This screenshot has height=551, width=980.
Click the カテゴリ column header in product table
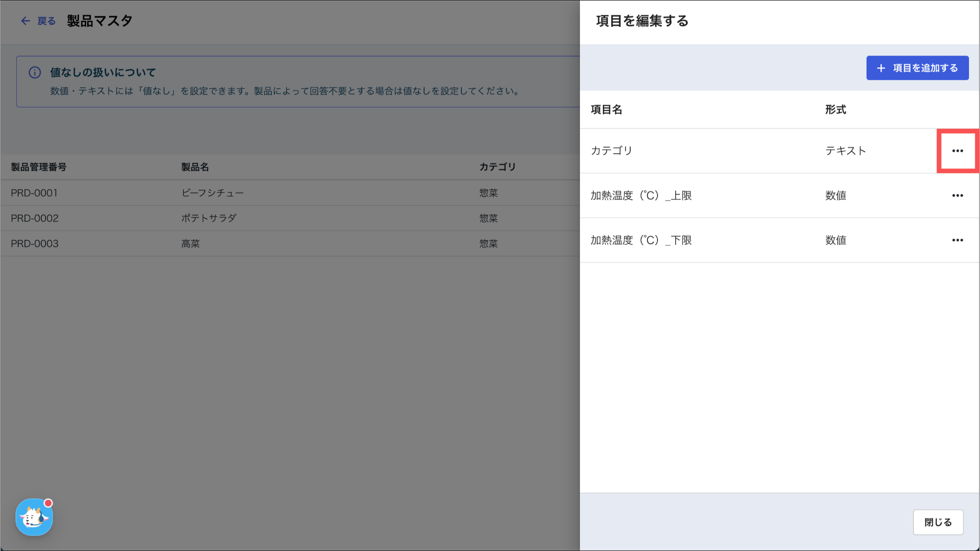pos(498,167)
